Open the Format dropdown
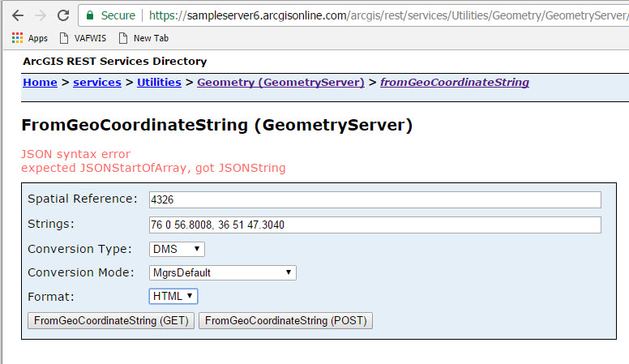Viewport: 629px width, 364px height. (173, 297)
